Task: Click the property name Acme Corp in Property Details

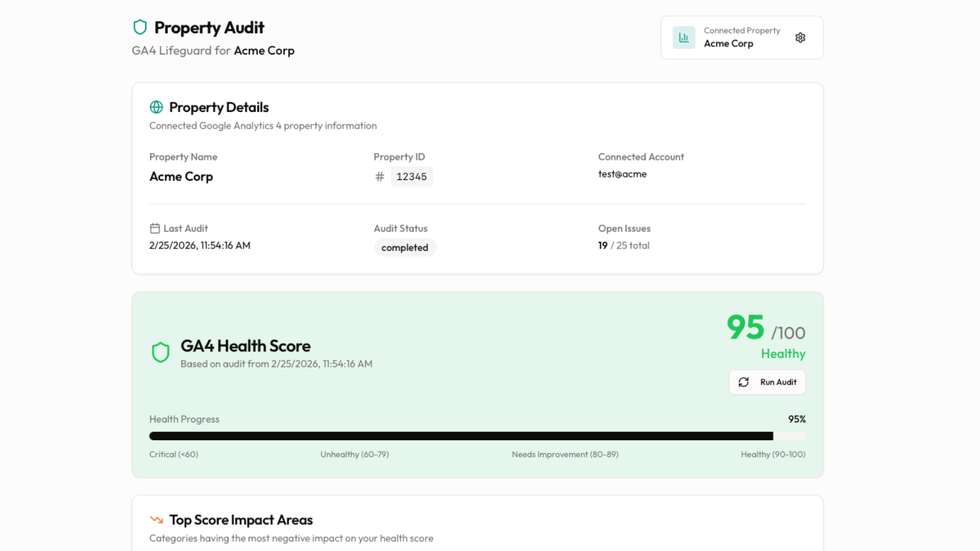Action: [181, 176]
